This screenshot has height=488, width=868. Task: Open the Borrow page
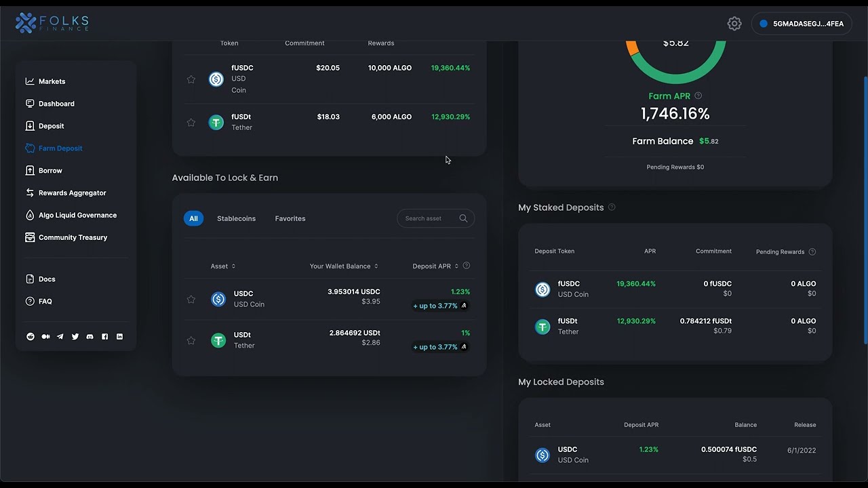44,171
